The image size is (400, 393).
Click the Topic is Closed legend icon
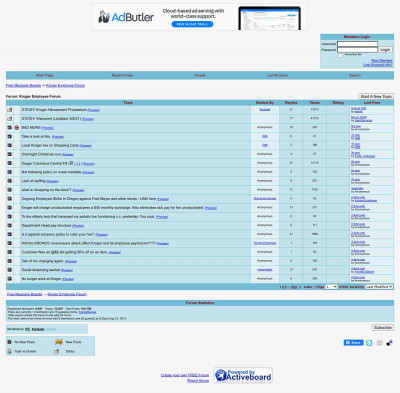(x=10, y=351)
